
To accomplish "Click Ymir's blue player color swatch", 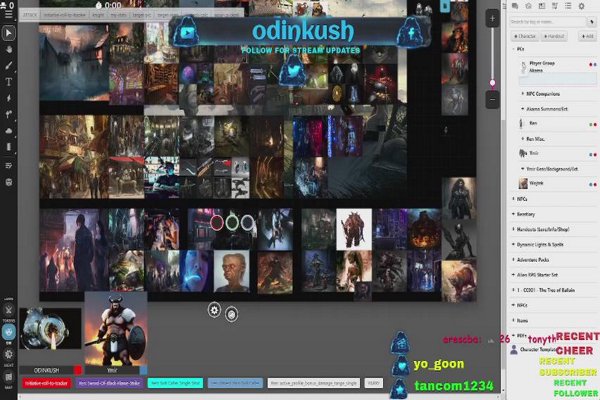I will point(143,370).
